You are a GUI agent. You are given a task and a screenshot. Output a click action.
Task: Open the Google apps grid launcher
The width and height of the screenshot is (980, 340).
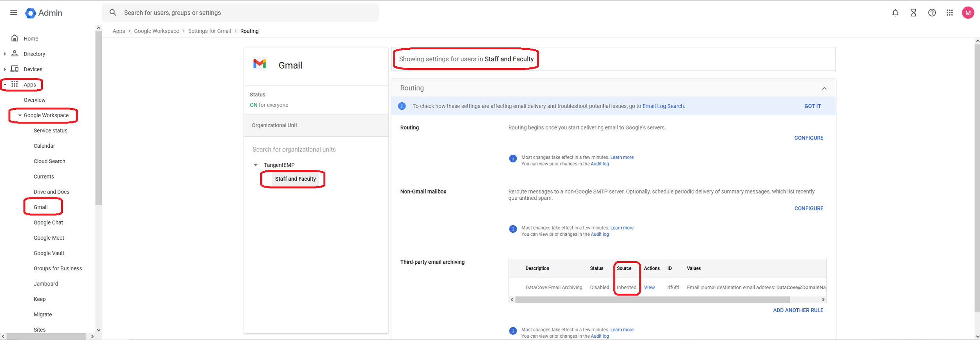click(949, 13)
